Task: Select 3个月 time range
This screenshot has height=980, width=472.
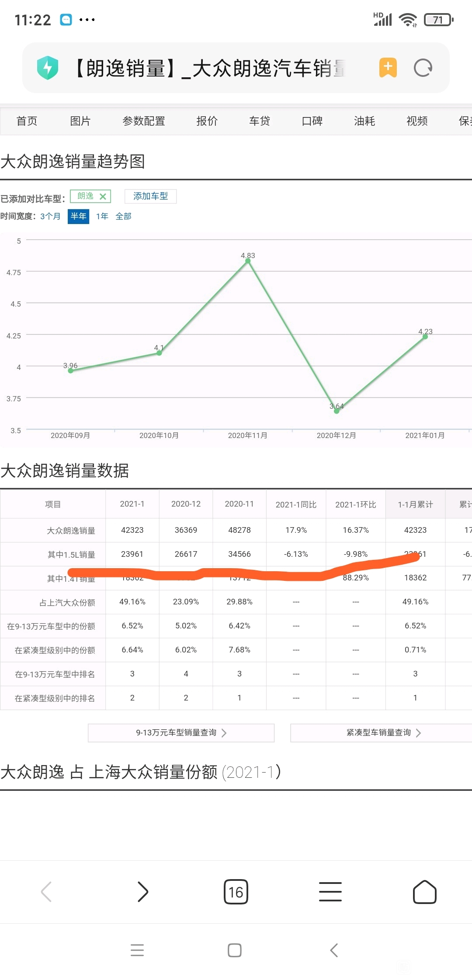Action: click(50, 216)
